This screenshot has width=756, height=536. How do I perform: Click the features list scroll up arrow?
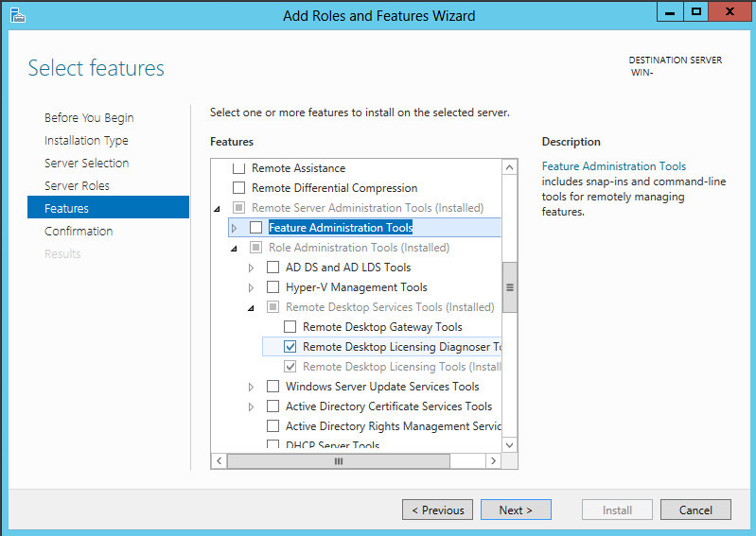pyautogui.click(x=509, y=167)
